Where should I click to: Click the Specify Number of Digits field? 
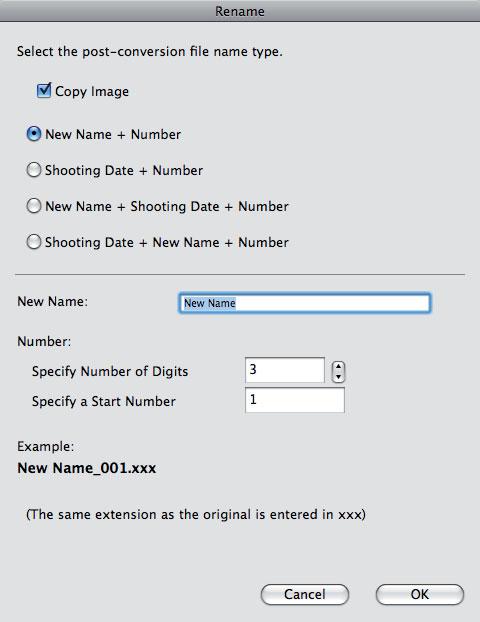point(285,370)
